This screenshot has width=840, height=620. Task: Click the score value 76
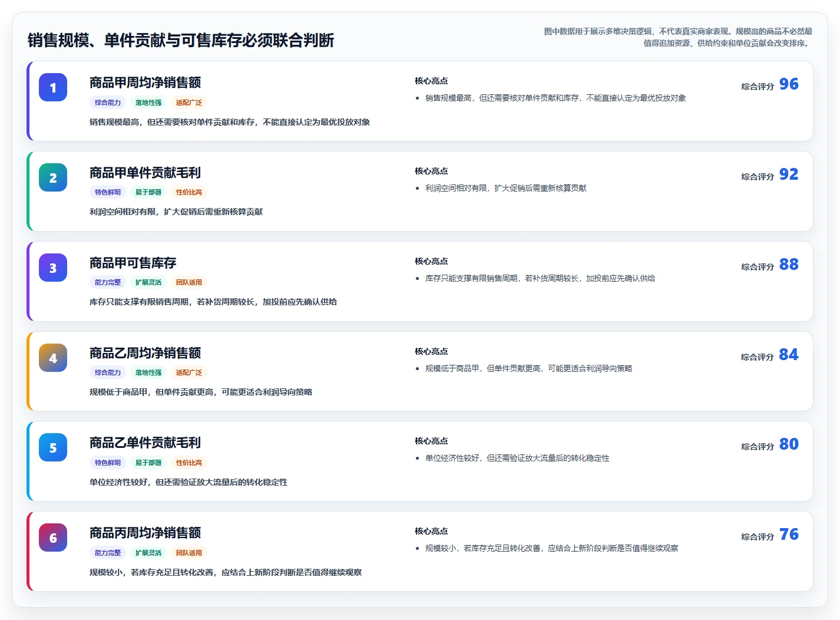[789, 535]
